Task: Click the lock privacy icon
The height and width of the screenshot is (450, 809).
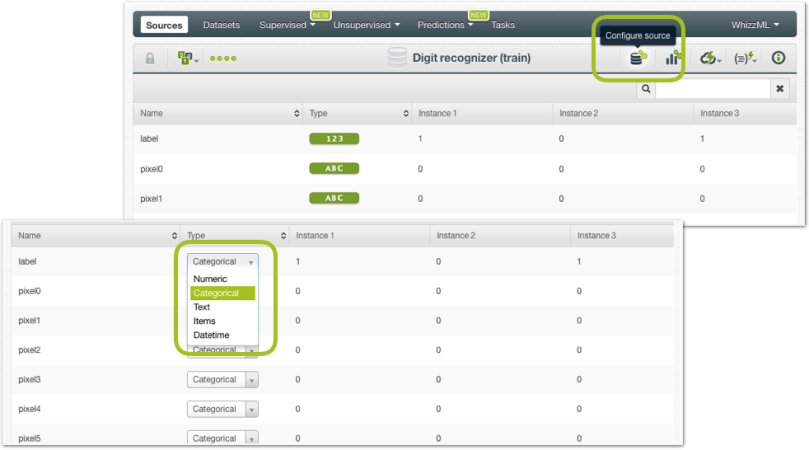Action: point(150,59)
